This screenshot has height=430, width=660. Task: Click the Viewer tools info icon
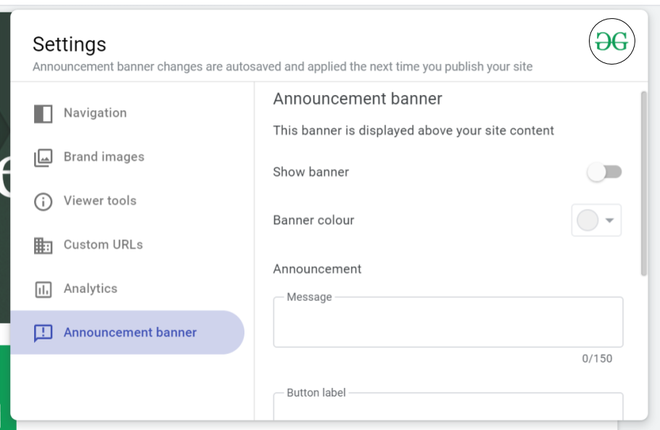click(x=43, y=201)
